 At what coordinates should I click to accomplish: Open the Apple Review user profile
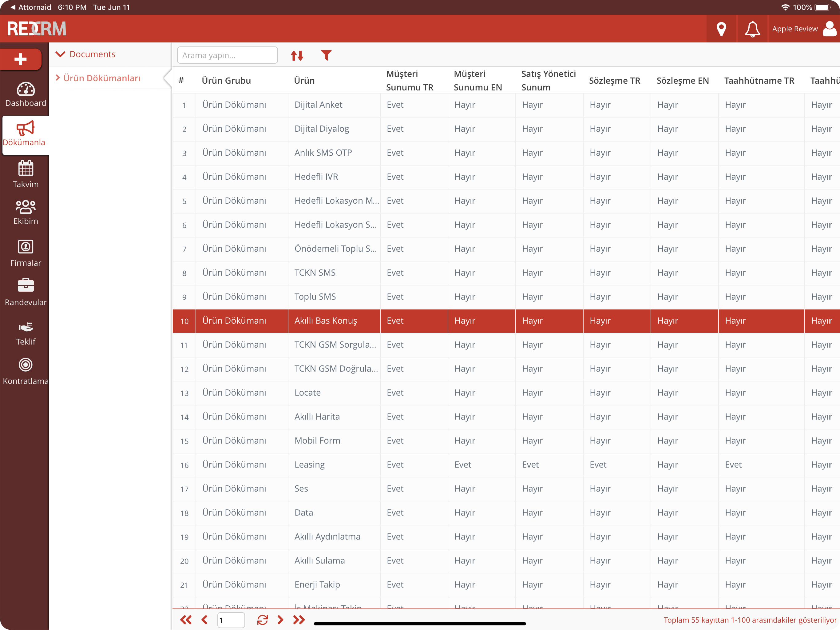804,29
